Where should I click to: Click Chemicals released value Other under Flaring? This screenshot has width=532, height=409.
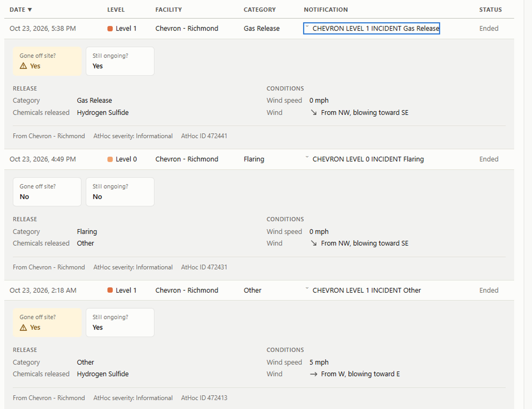pos(85,243)
